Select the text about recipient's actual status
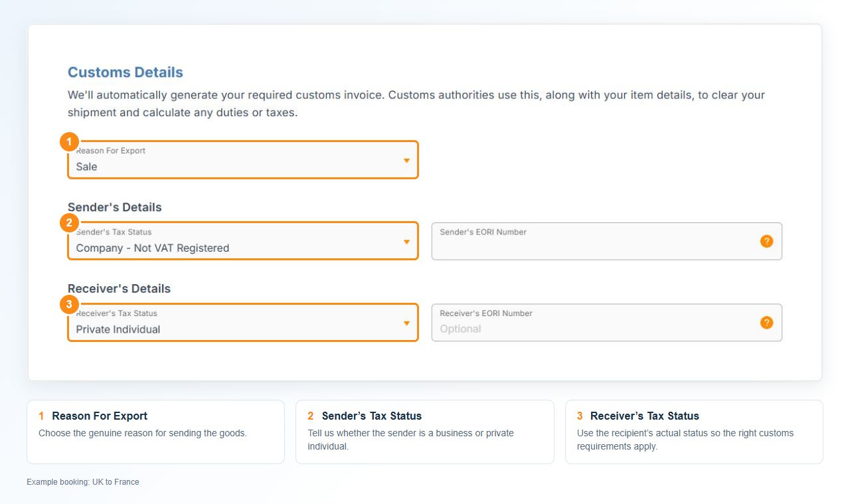This screenshot has width=850, height=504. (685, 440)
